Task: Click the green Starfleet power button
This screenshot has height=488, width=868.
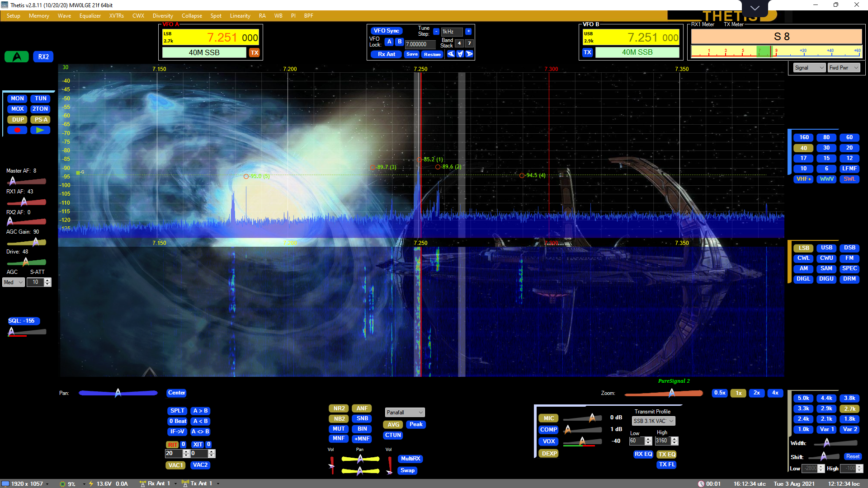Action: [x=17, y=57]
